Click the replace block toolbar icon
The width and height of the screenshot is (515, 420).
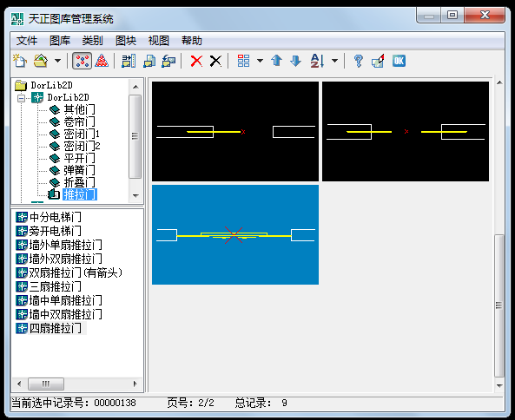[x=378, y=61]
